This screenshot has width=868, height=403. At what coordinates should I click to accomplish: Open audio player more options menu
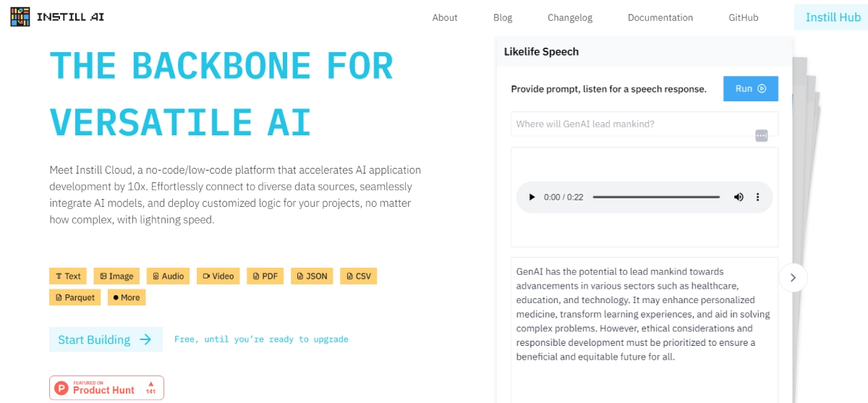758,197
